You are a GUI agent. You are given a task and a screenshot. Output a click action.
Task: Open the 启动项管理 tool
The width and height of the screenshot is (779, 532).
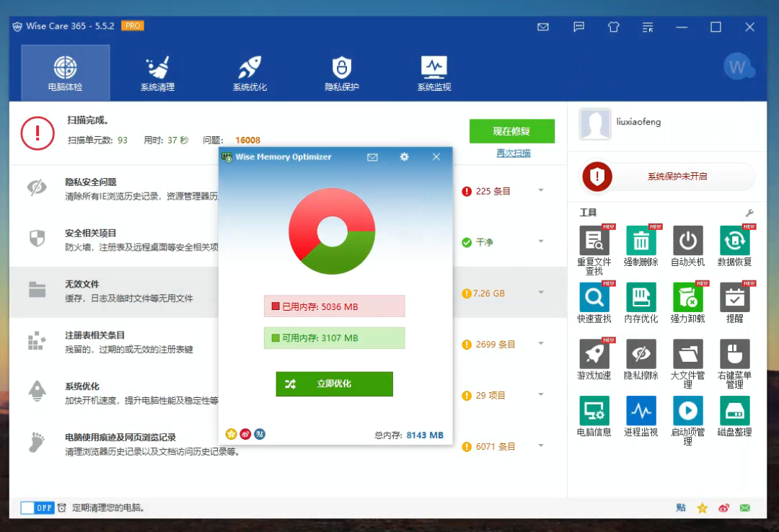(687, 420)
